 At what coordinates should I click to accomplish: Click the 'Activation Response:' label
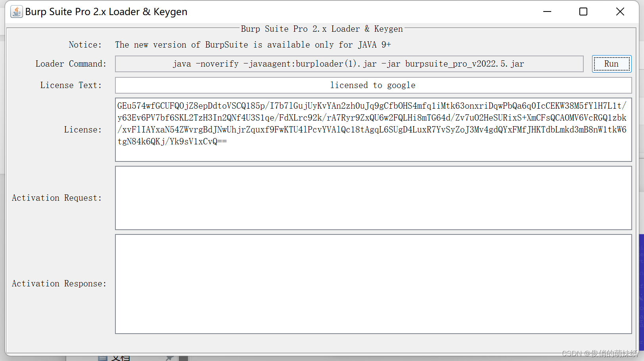click(x=59, y=284)
